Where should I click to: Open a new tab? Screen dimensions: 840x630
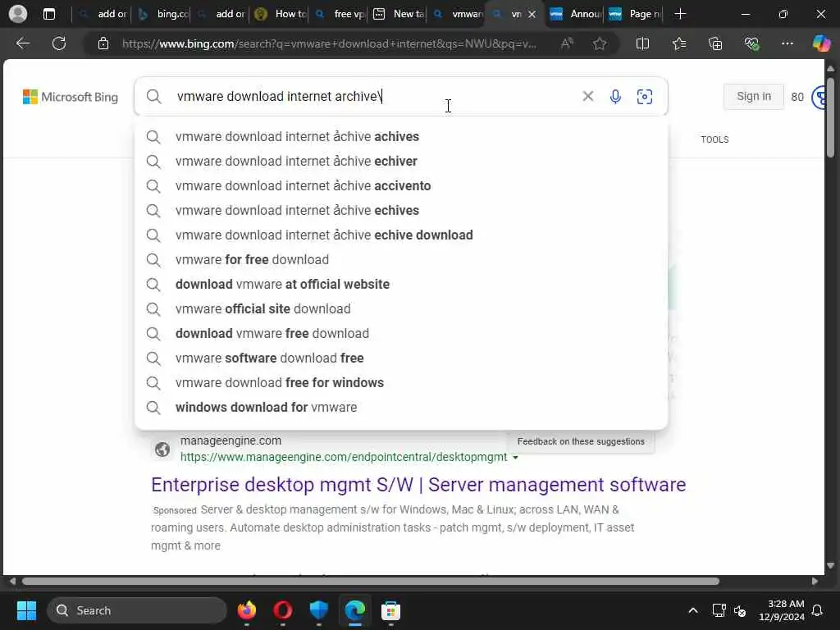point(680,14)
